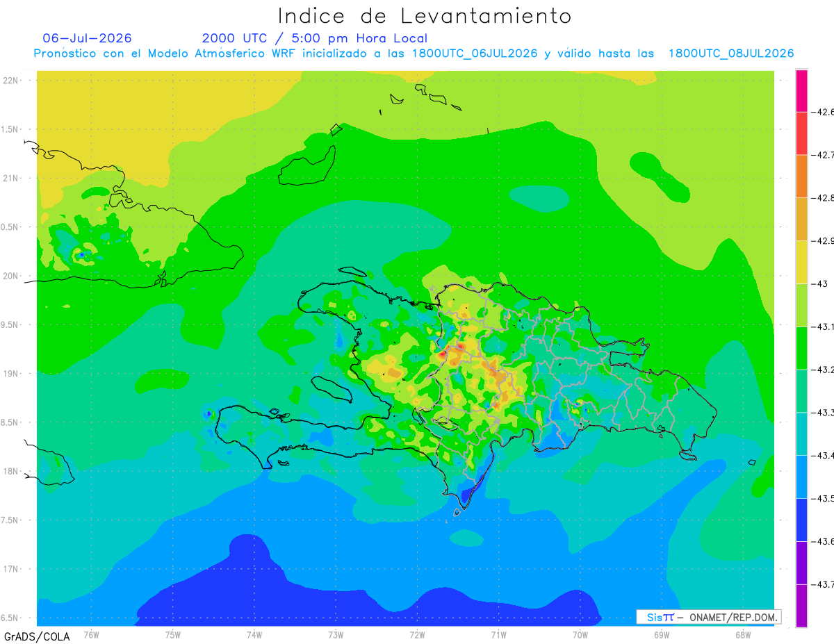Click the '-42.6' color bar value
The height and width of the screenshot is (644, 834).
pos(823,112)
